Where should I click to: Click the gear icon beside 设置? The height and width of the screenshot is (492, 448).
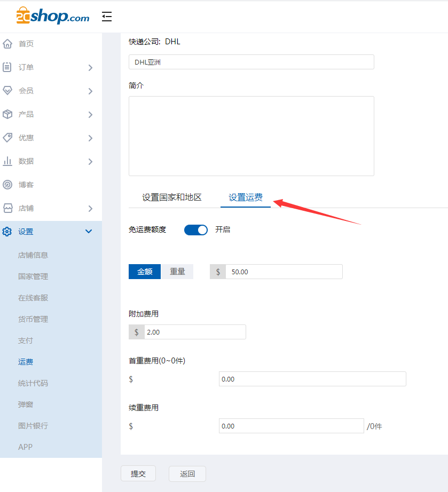click(x=7, y=232)
